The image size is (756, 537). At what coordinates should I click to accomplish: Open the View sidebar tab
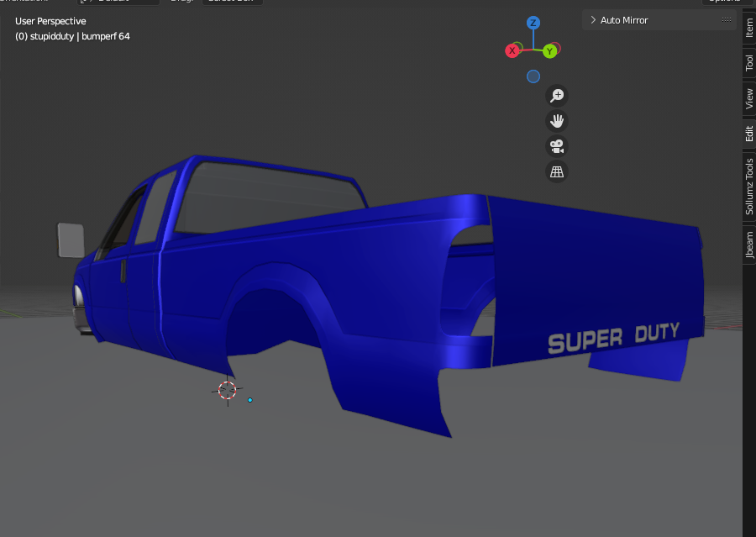coord(748,98)
